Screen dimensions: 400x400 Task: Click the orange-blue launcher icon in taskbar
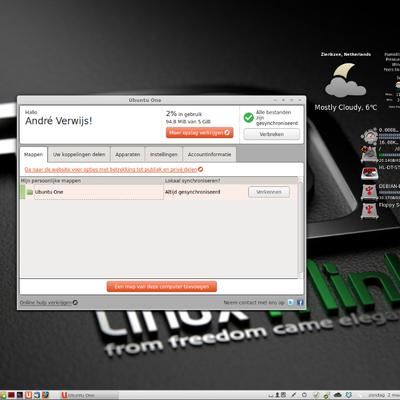pos(45,395)
